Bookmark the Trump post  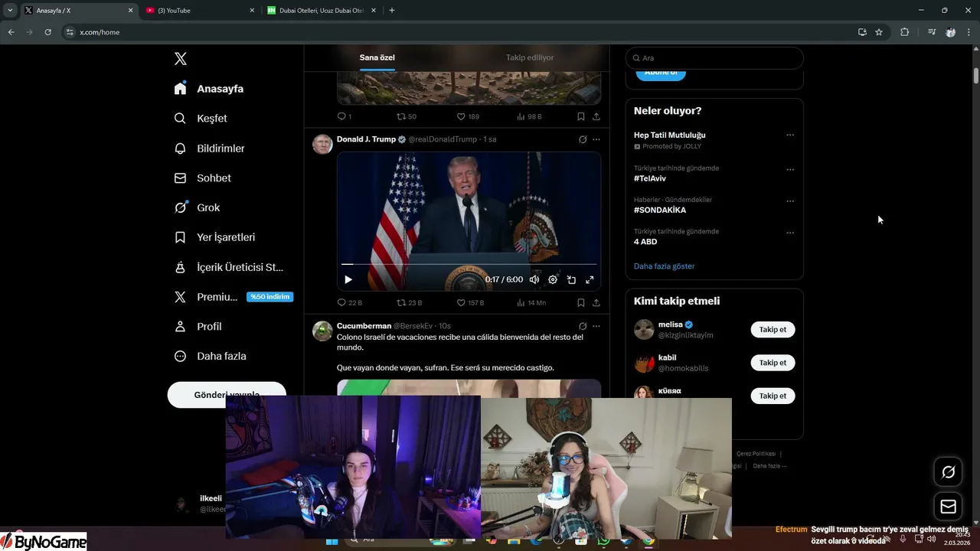pos(581,302)
